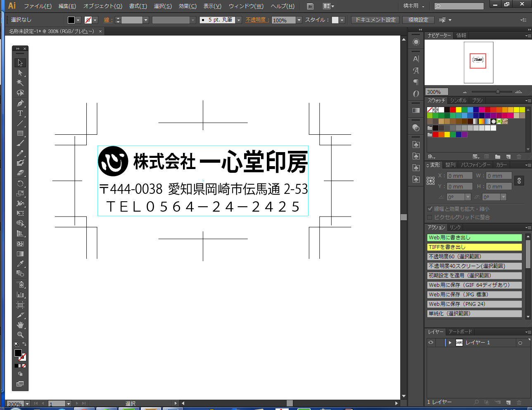Select the Column Graph tool
Image resolution: width=532 pixels, height=410 pixels.
tap(20, 295)
